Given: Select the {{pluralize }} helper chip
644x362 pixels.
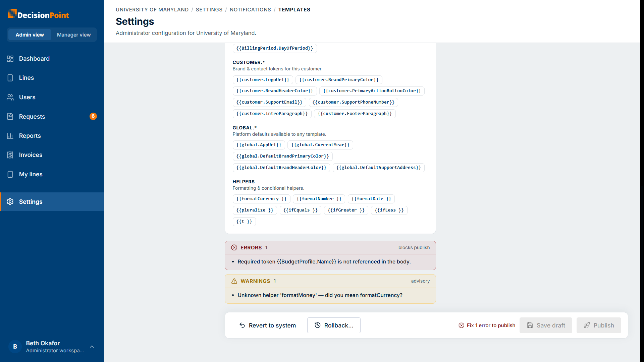Looking at the screenshot, I should click(x=255, y=210).
